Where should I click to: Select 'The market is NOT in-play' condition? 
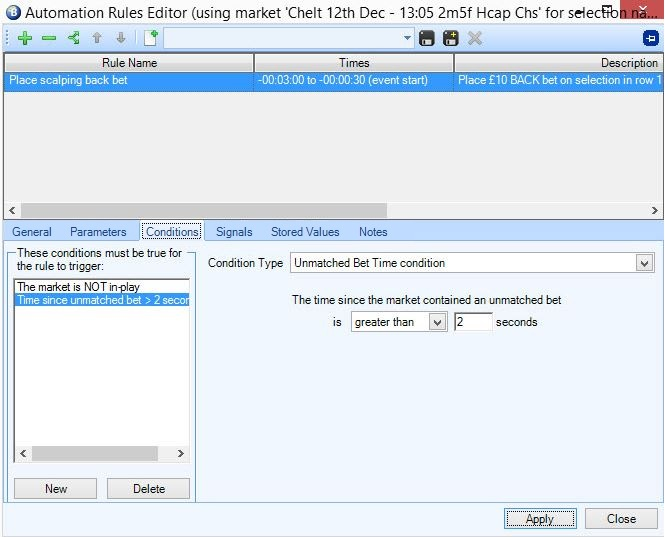pyautogui.click(x=102, y=287)
